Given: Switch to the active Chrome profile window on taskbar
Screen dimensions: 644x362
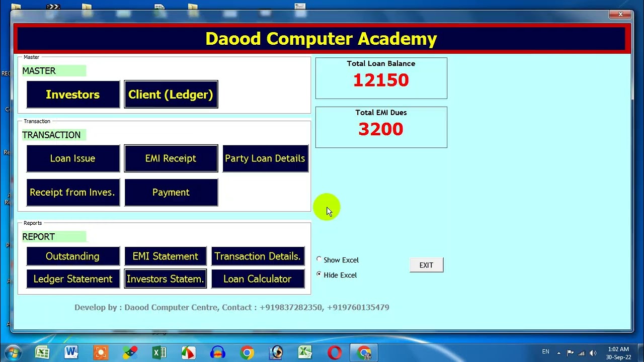Looking at the screenshot, I should pos(364,352).
